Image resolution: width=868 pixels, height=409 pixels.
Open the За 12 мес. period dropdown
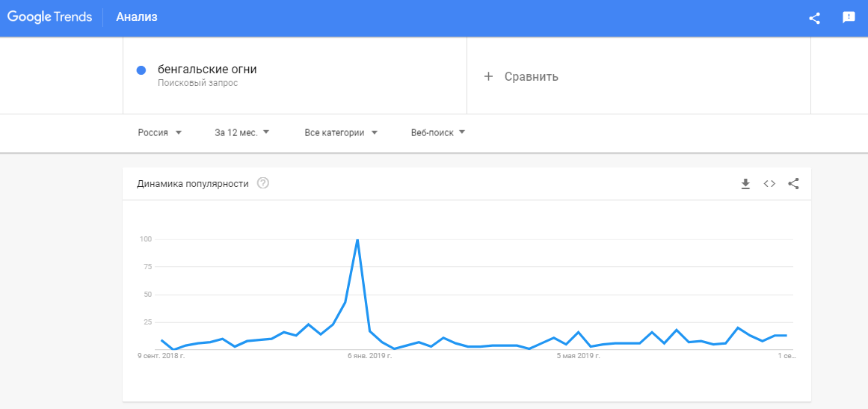(x=241, y=133)
